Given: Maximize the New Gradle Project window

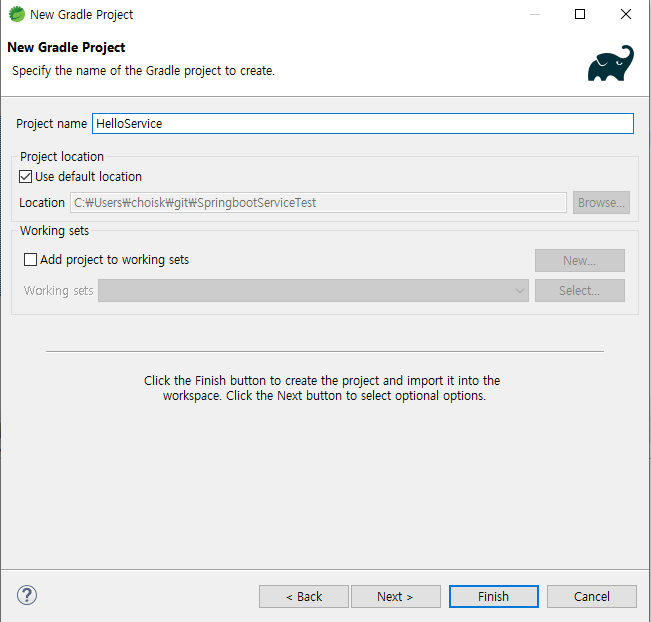Looking at the screenshot, I should [580, 15].
